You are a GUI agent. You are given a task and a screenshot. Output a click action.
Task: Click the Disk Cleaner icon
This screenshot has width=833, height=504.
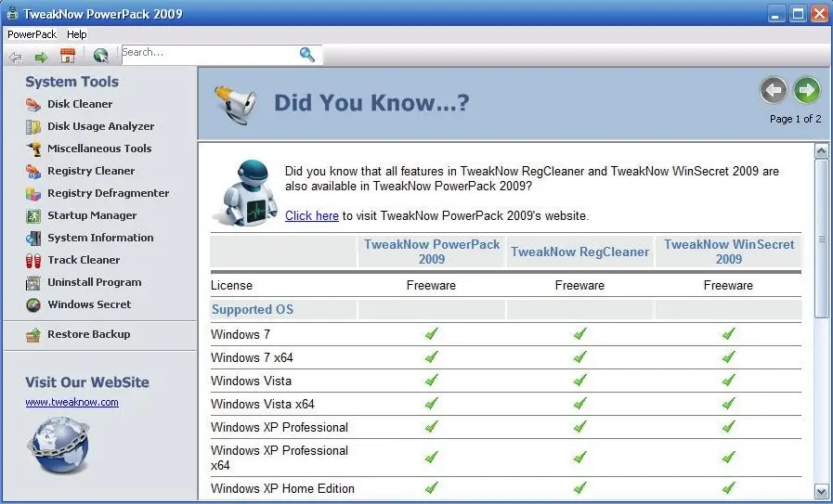point(33,104)
